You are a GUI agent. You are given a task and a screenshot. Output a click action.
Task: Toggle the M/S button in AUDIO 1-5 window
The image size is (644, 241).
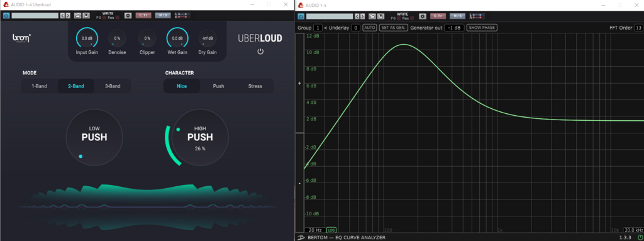coord(458,16)
